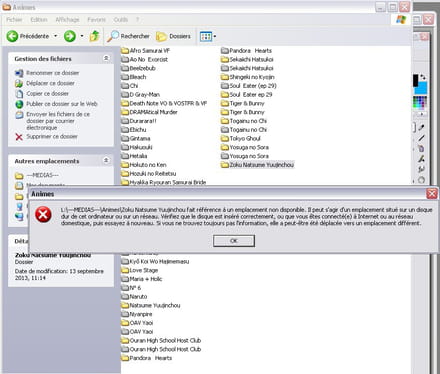Select the Bleach folder icon
The width and height of the screenshot is (440, 374).
point(125,77)
